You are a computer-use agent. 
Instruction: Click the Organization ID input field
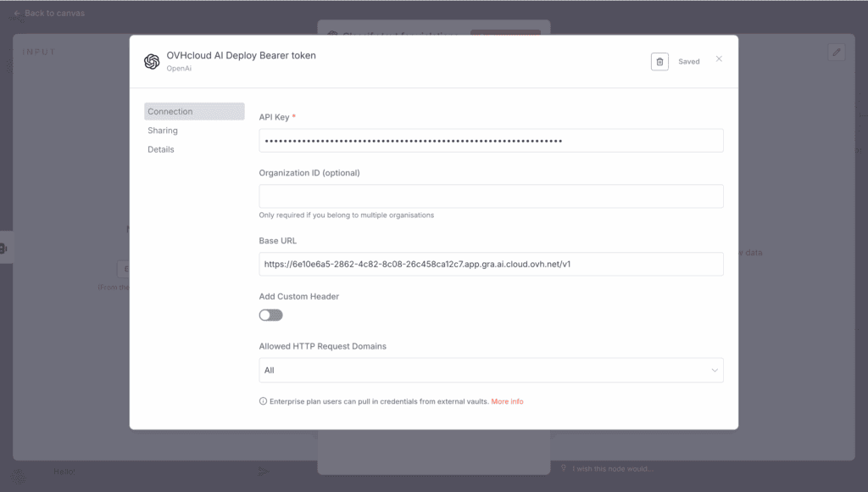pos(491,196)
